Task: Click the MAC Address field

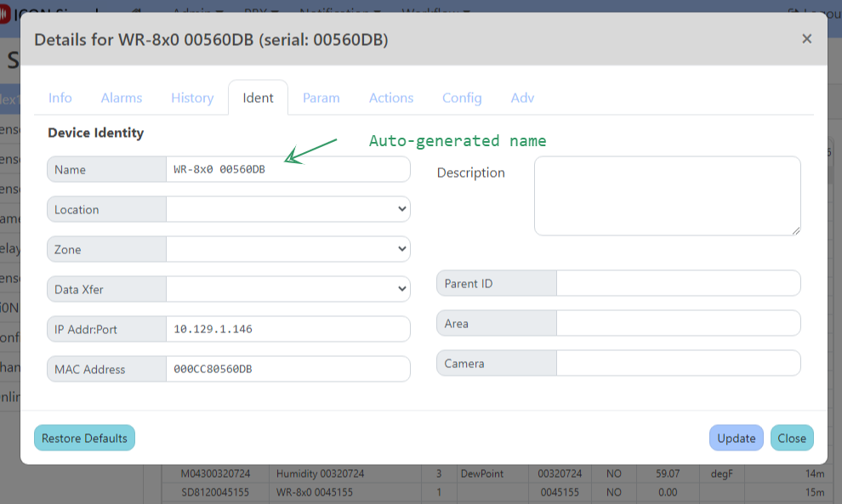Action: 287,369
